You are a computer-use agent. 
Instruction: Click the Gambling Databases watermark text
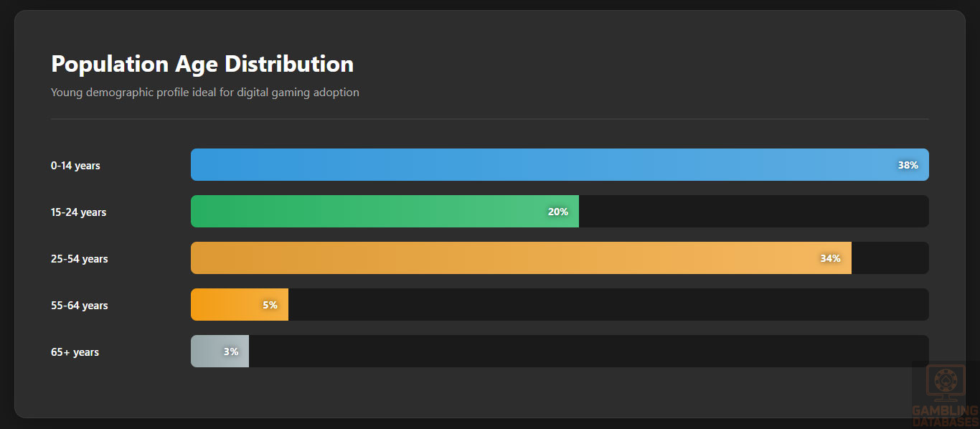[945, 417]
